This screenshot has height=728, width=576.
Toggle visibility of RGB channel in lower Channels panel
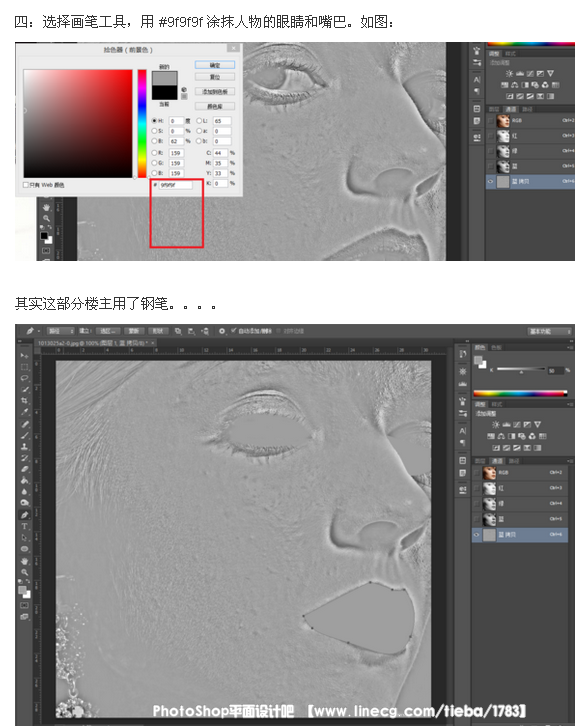[x=476, y=473]
